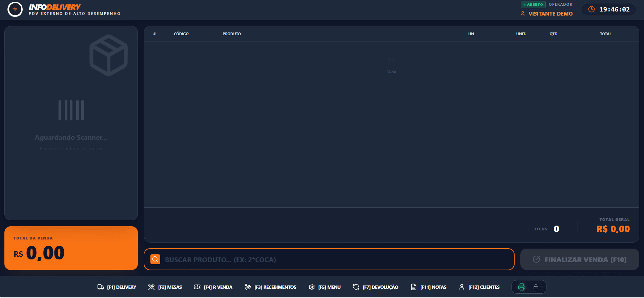644x298 pixels.
Task: Open [F7] Devolução
Action: pos(375,287)
